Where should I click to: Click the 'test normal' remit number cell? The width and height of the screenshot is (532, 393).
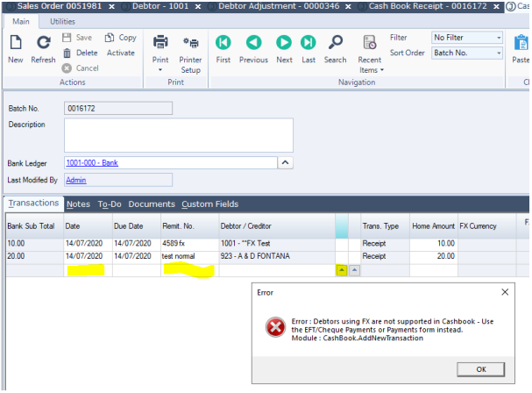190,256
